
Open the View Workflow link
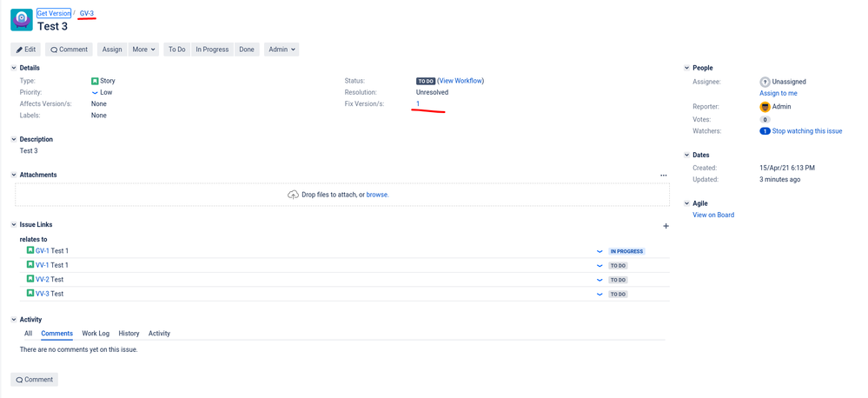pos(461,81)
